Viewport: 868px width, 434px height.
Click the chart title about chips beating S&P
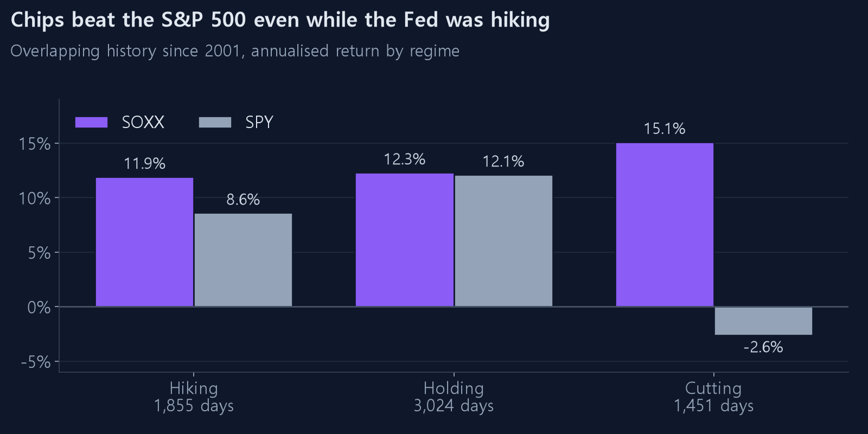280,20
